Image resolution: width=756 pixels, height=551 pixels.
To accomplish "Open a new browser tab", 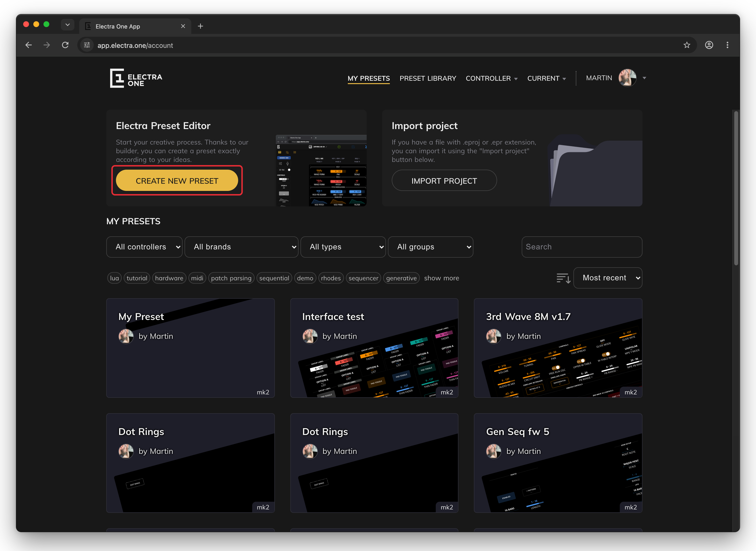I will click(x=200, y=26).
